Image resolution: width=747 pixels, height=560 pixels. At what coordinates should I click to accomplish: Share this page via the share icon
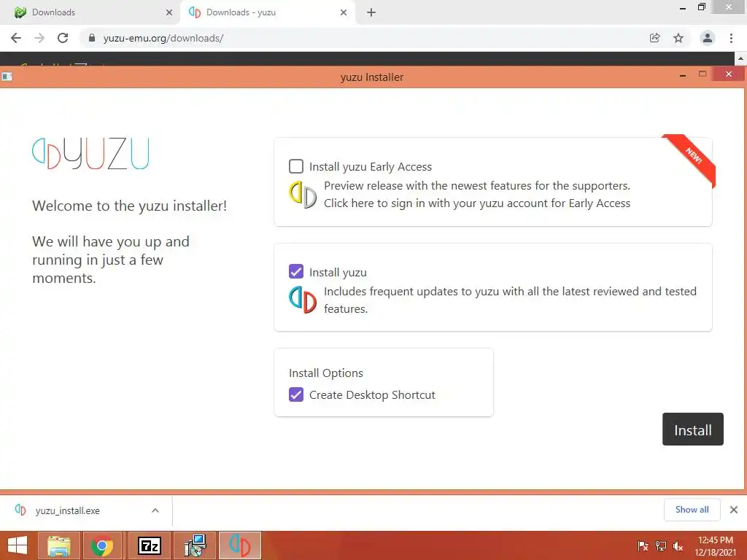[x=655, y=38]
